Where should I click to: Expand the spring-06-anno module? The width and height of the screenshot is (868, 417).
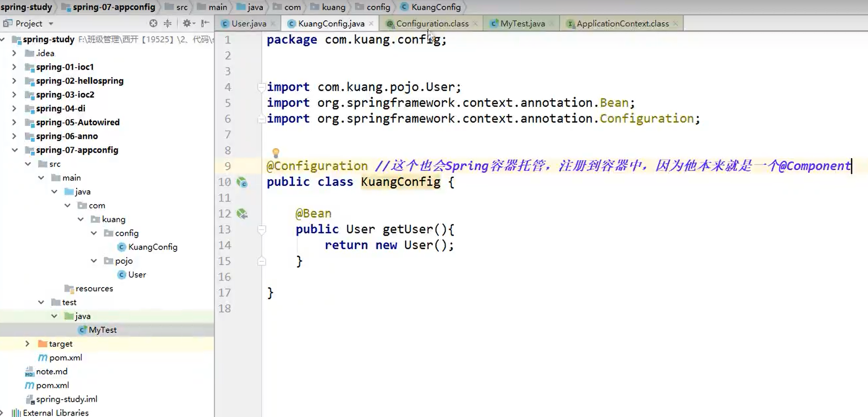(x=14, y=136)
